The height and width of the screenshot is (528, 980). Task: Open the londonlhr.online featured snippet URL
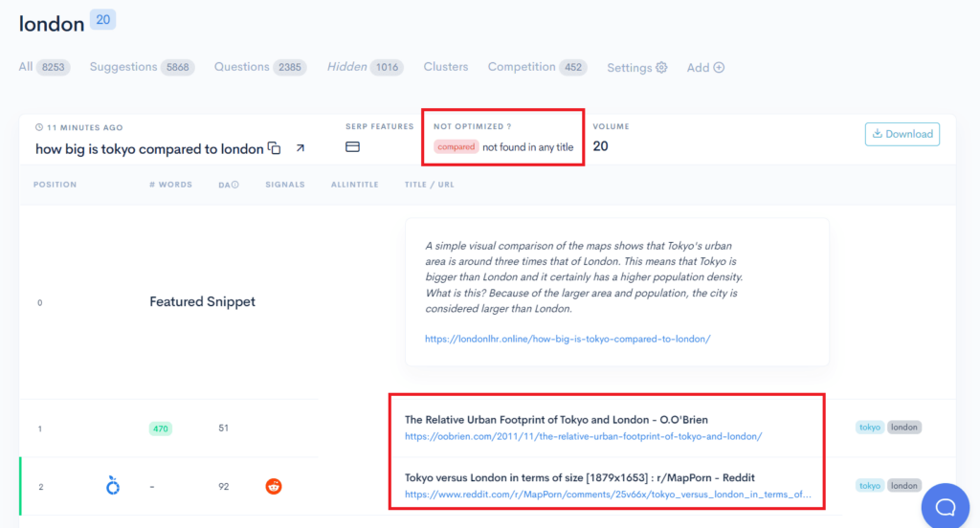[568, 339]
